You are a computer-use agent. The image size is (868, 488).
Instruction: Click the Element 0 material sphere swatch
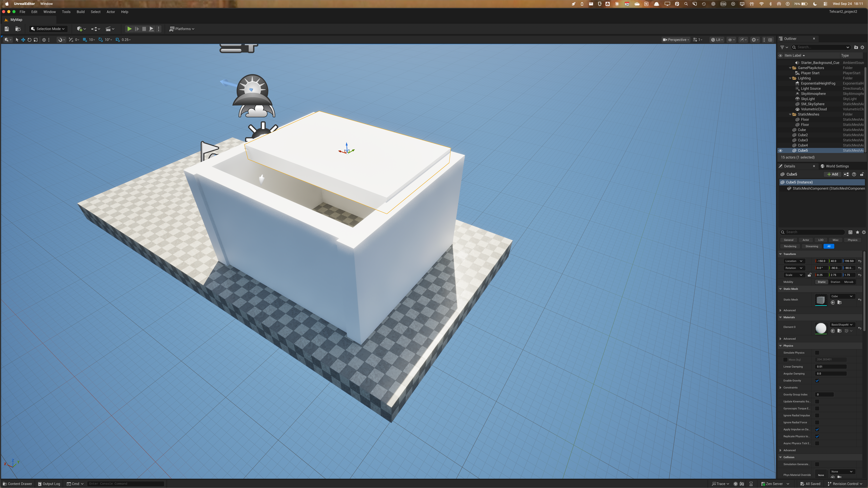point(821,328)
